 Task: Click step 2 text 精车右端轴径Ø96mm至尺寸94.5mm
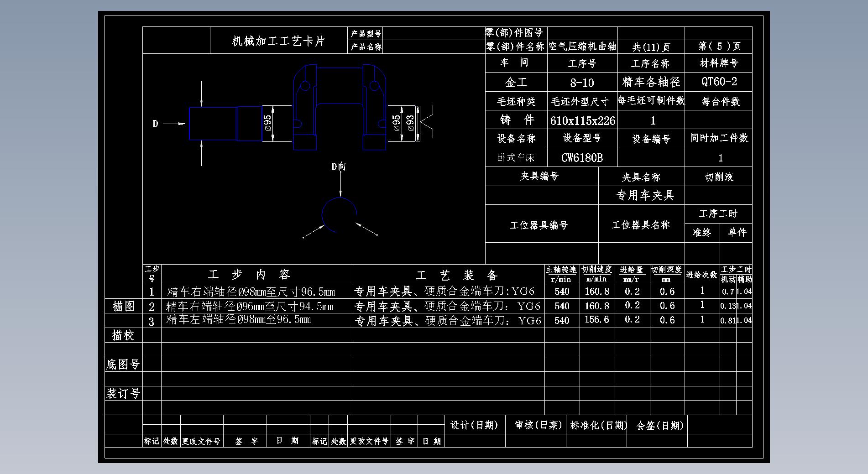point(250,306)
